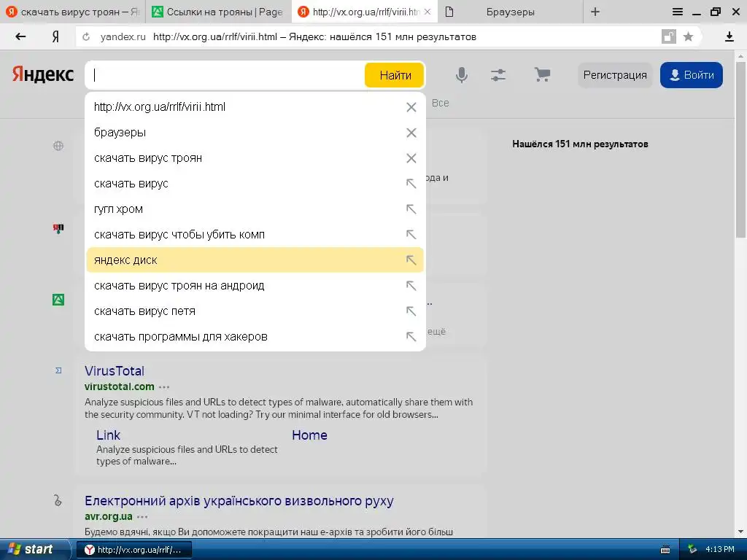Open the browser hamburger menu
Image resolution: width=747 pixels, height=560 pixels.
click(678, 12)
